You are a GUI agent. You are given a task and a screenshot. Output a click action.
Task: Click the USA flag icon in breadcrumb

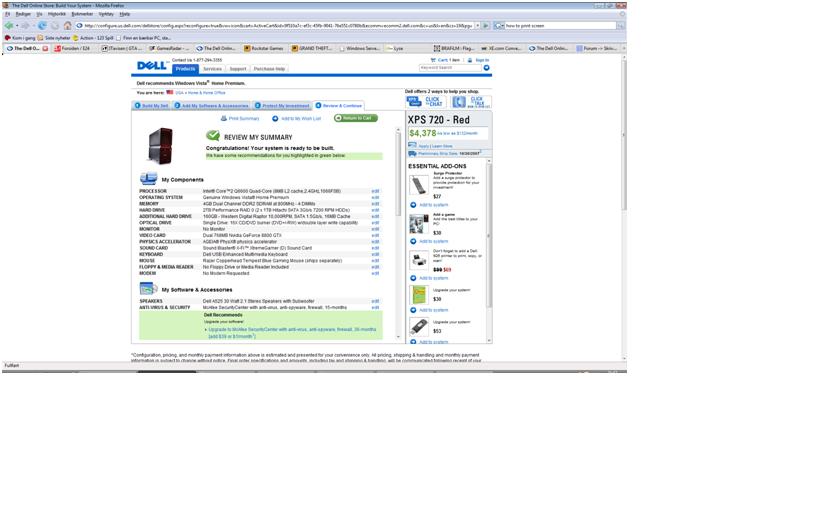(x=169, y=92)
